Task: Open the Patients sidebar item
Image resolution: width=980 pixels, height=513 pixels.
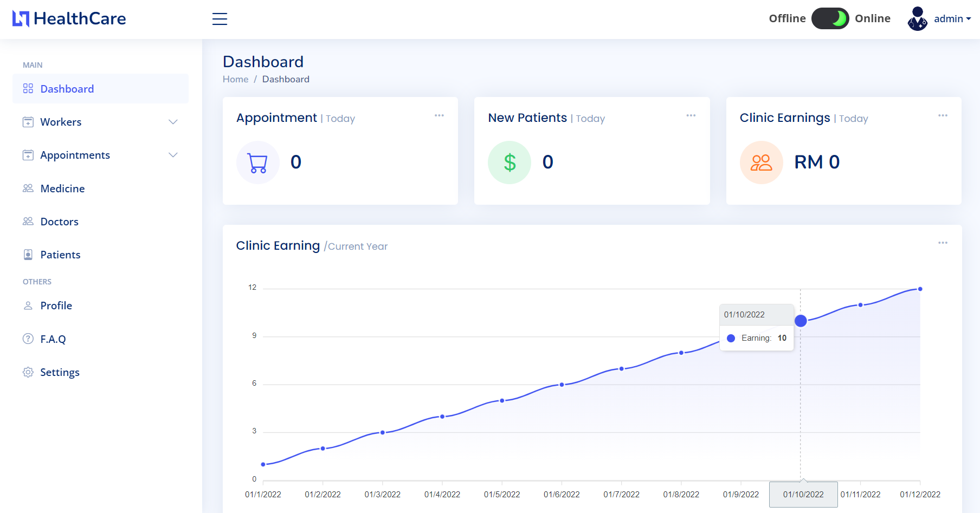Action: pyautogui.click(x=60, y=255)
